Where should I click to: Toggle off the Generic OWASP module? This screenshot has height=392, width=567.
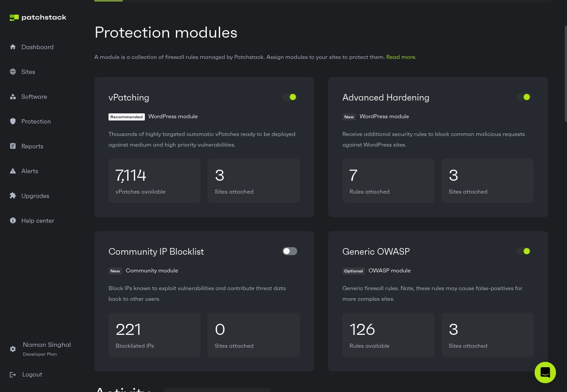tap(524, 251)
